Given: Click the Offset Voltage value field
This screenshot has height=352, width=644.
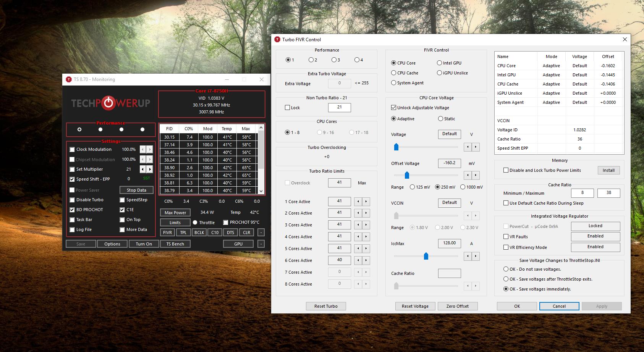Looking at the screenshot, I should [449, 163].
